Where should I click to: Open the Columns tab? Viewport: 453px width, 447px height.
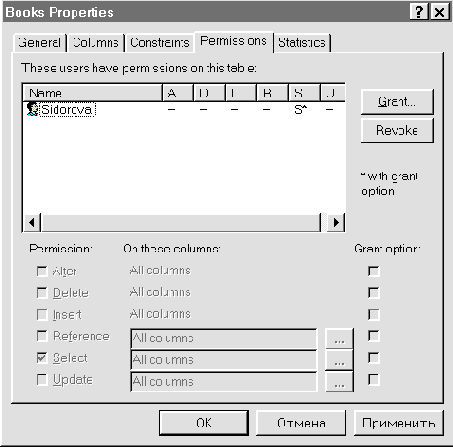coord(96,43)
